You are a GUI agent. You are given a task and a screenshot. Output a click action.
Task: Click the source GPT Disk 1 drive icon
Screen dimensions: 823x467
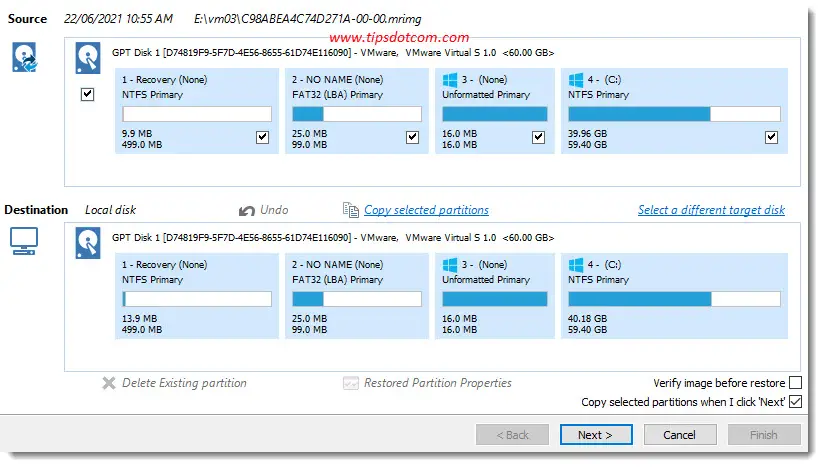coord(88,58)
